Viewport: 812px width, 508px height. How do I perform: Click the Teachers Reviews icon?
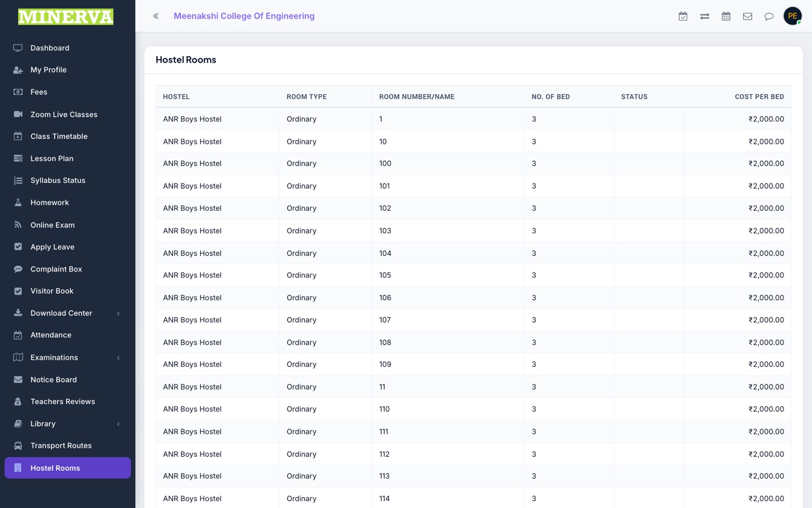click(18, 402)
